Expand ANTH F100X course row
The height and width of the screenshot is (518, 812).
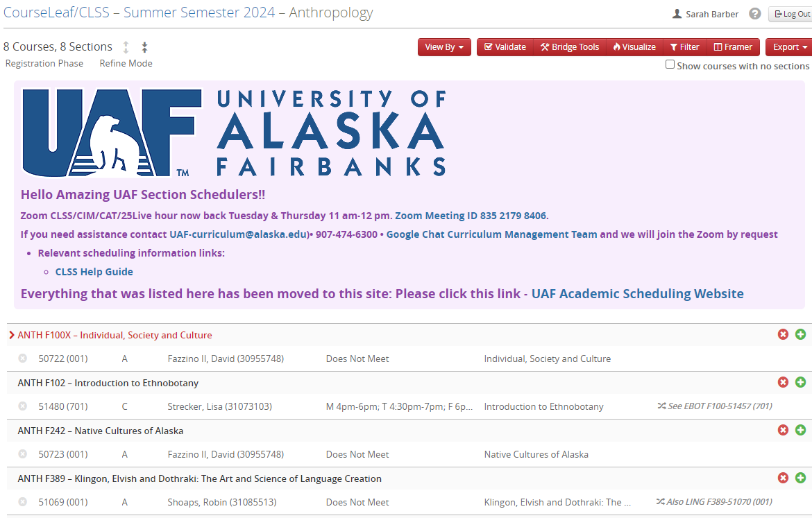[x=12, y=335]
